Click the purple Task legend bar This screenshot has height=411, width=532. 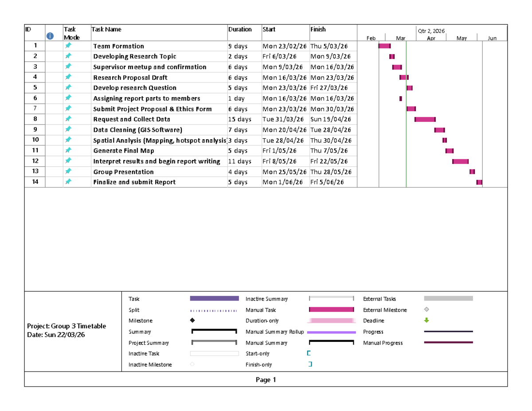click(215, 298)
